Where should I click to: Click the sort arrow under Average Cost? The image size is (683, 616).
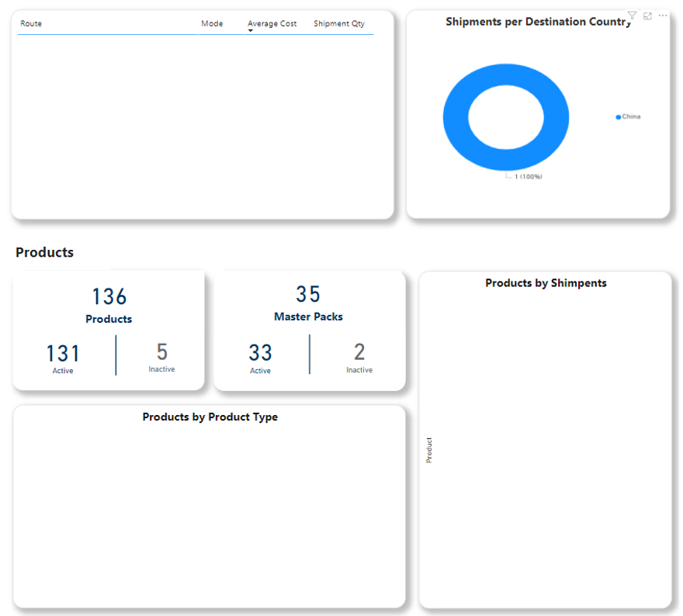[x=251, y=30]
